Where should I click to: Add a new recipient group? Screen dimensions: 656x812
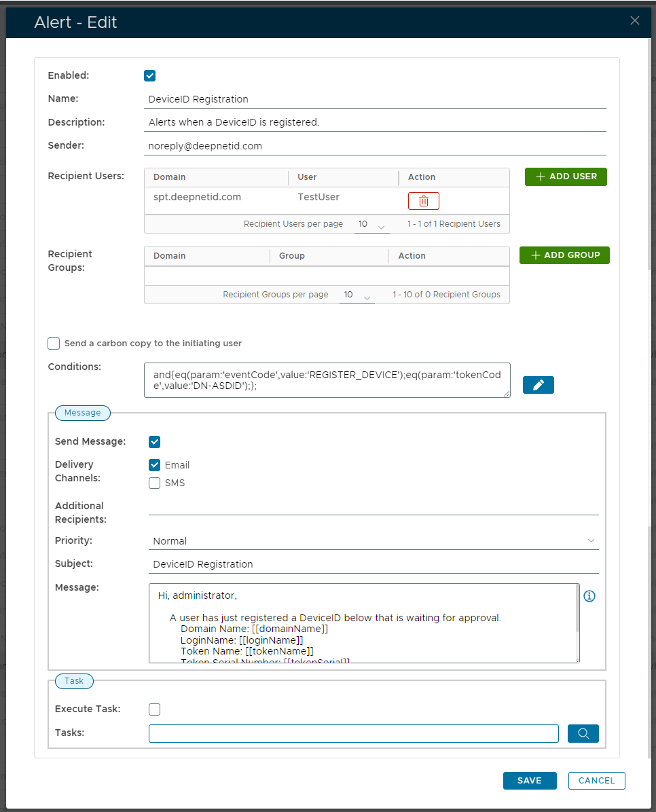click(x=564, y=255)
